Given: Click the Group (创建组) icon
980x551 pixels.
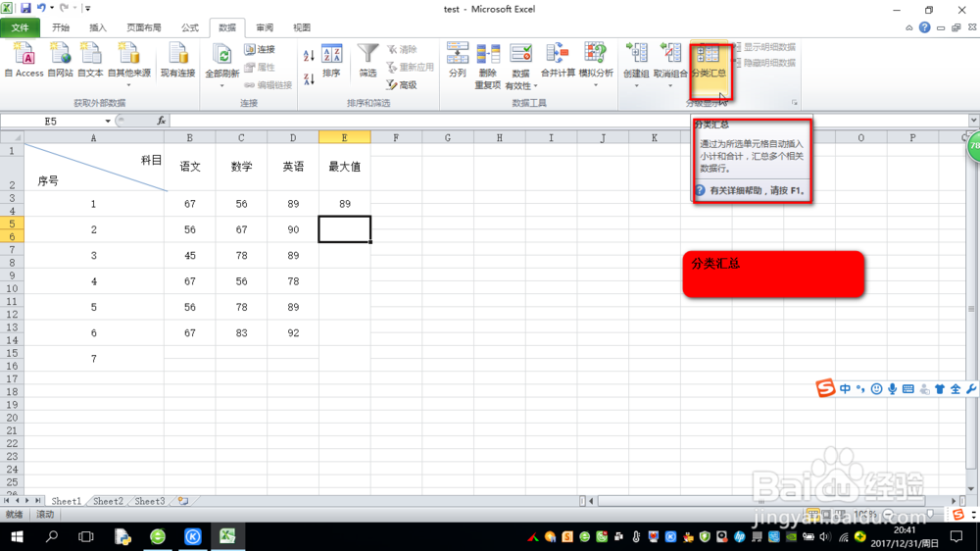Looking at the screenshot, I should coord(636,54).
